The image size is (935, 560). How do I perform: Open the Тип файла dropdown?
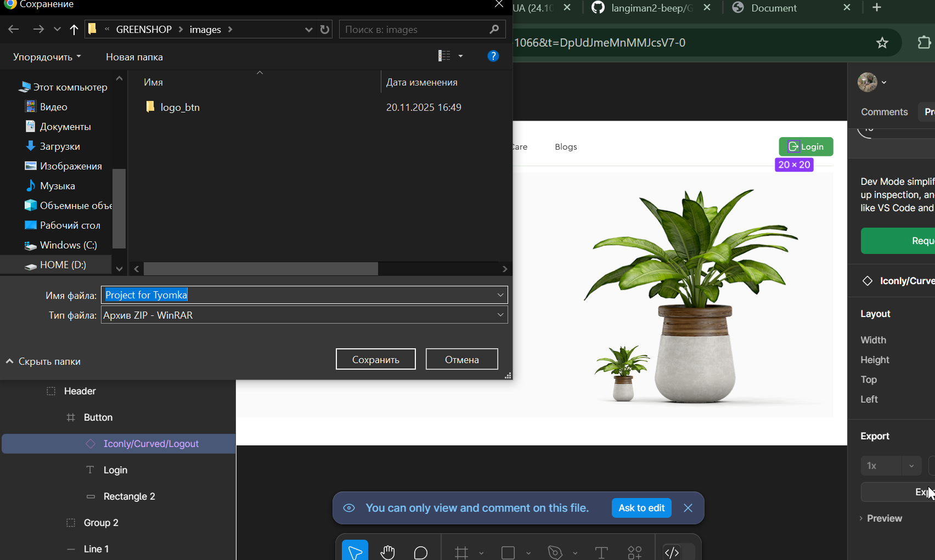[x=500, y=315]
